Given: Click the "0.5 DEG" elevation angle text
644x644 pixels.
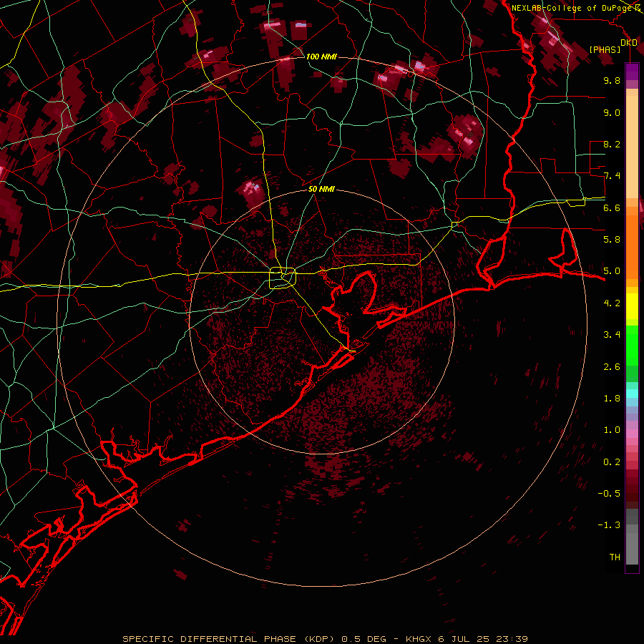Looking at the screenshot, I should [x=364, y=639].
